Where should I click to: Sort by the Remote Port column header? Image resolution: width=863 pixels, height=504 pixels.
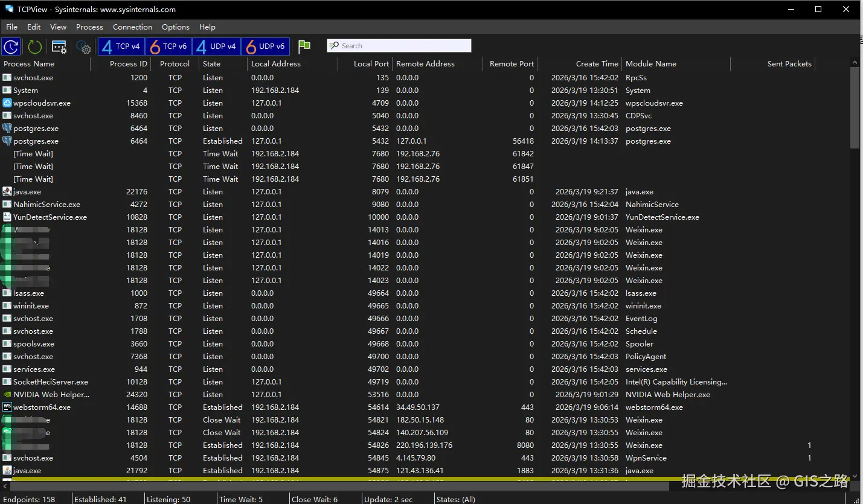pos(510,64)
